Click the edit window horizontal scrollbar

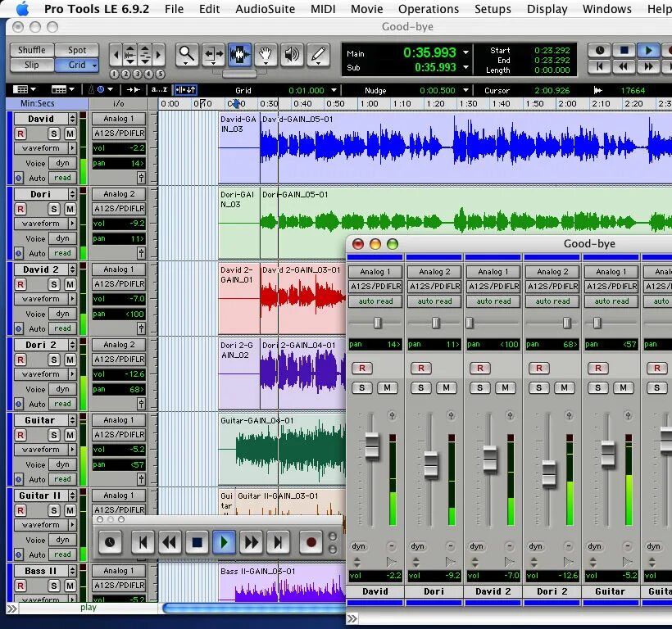(254, 608)
